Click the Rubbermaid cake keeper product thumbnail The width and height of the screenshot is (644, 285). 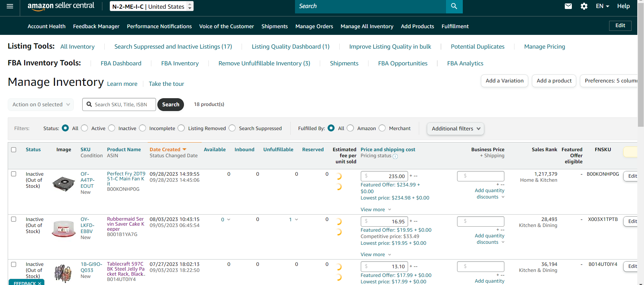(x=64, y=229)
